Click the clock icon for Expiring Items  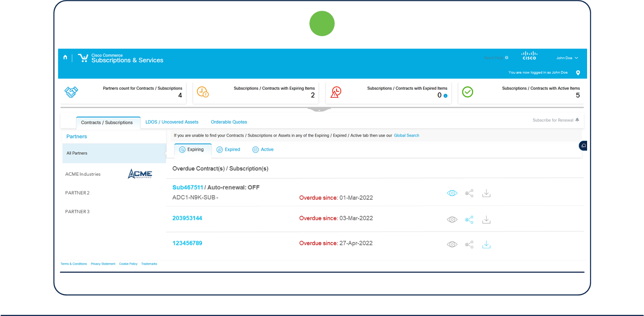click(x=203, y=92)
